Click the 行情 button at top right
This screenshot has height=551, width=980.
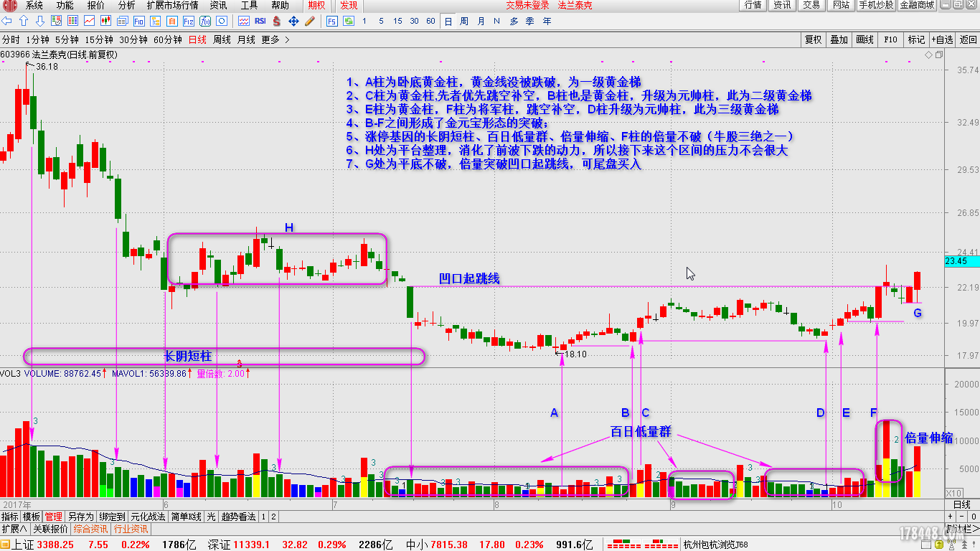point(753,5)
